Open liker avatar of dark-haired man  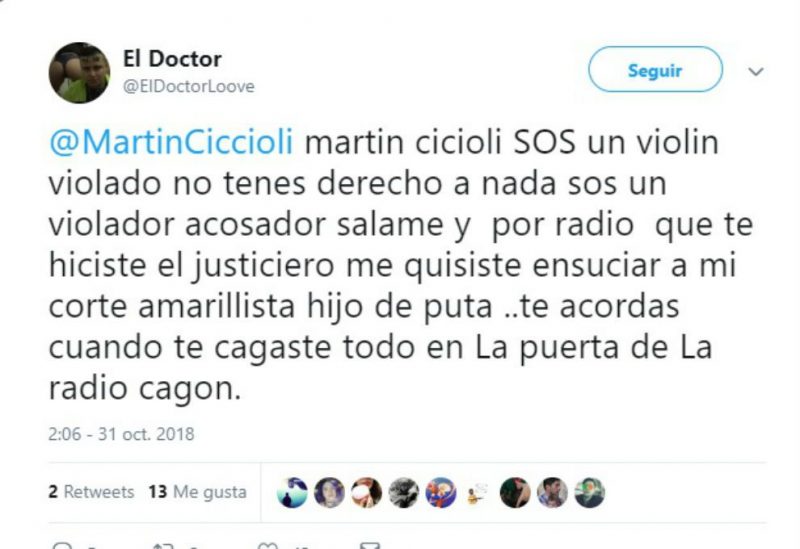[553, 493]
